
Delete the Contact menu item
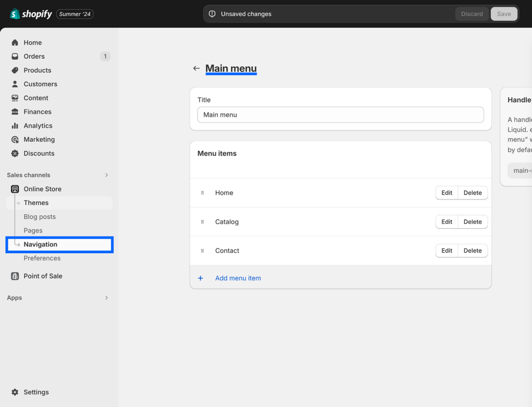473,251
